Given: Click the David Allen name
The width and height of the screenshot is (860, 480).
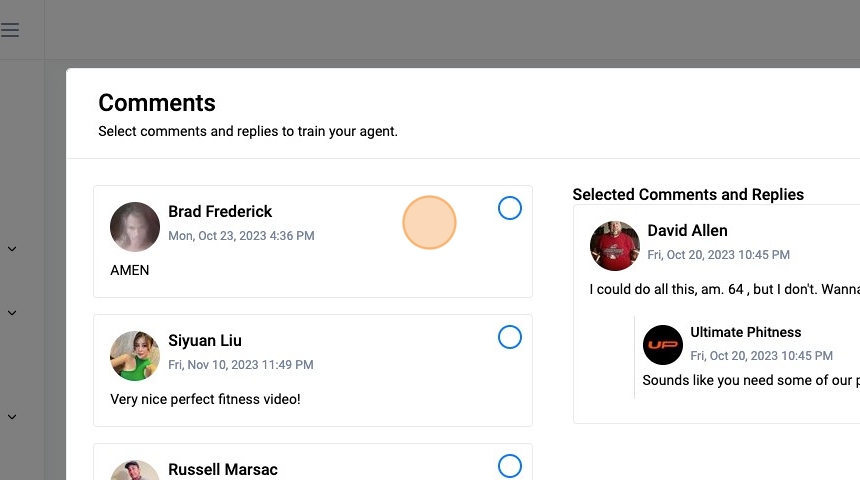Looking at the screenshot, I should (x=687, y=231).
